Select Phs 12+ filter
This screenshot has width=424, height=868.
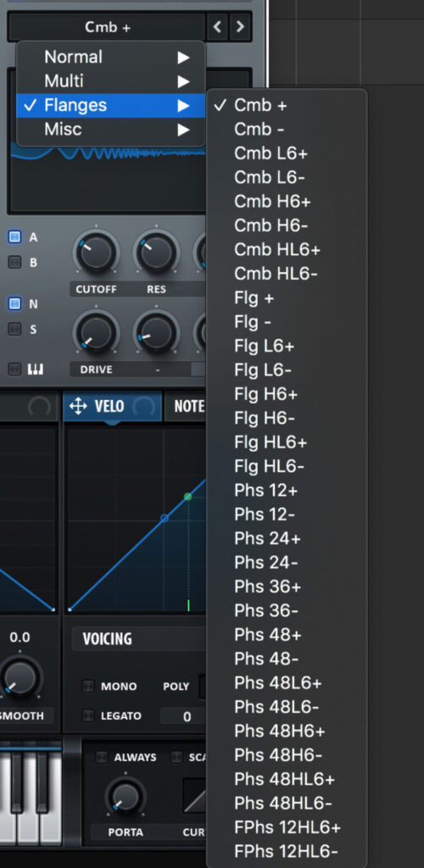(x=286, y=491)
